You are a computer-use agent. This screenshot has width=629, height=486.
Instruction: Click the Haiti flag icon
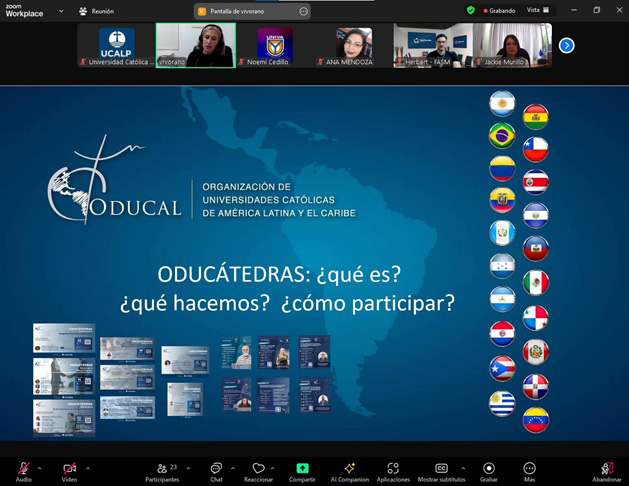coord(536,249)
